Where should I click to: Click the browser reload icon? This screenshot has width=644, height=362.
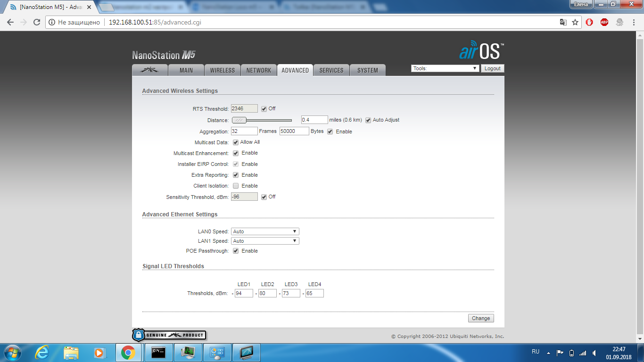point(37,22)
